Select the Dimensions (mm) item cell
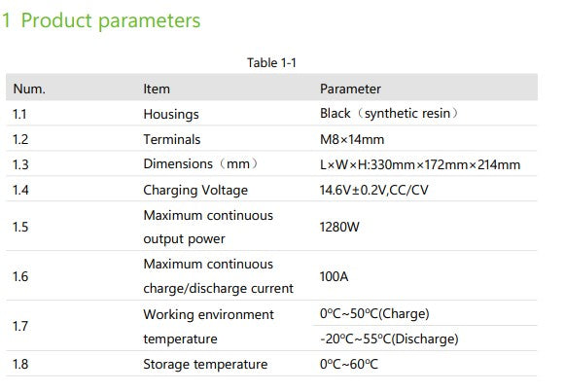Viewport: 565px width, 392px height. [201, 164]
